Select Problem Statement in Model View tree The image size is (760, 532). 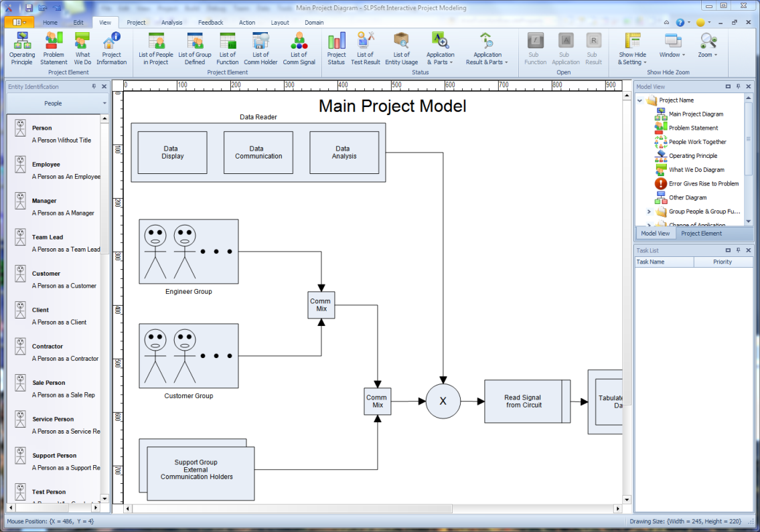pos(694,128)
